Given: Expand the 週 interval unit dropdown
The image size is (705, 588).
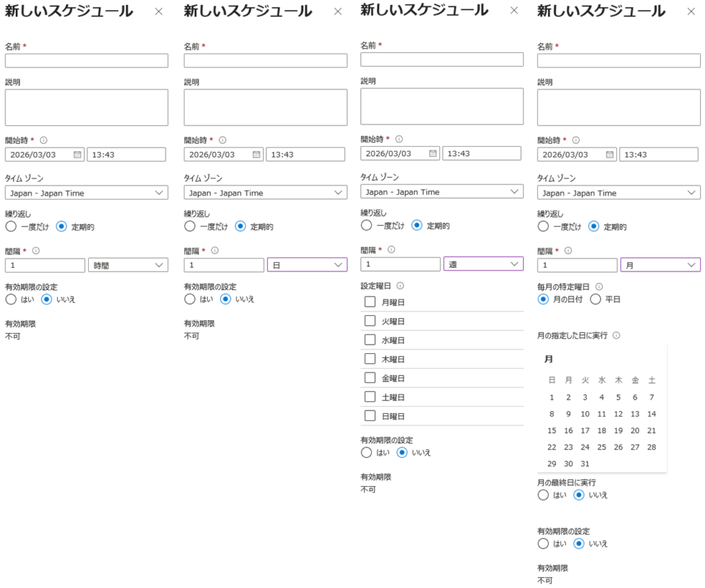Looking at the screenshot, I should [483, 264].
